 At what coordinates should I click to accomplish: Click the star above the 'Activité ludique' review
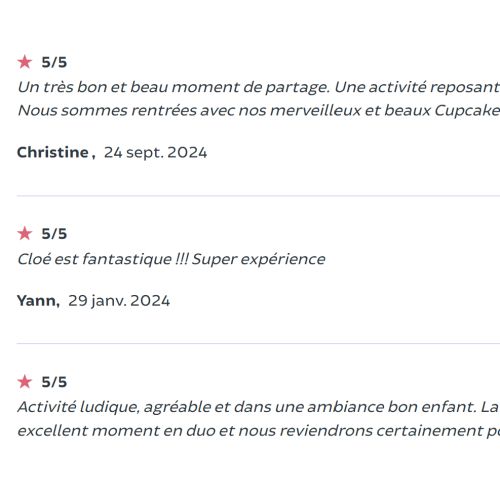[25, 382]
